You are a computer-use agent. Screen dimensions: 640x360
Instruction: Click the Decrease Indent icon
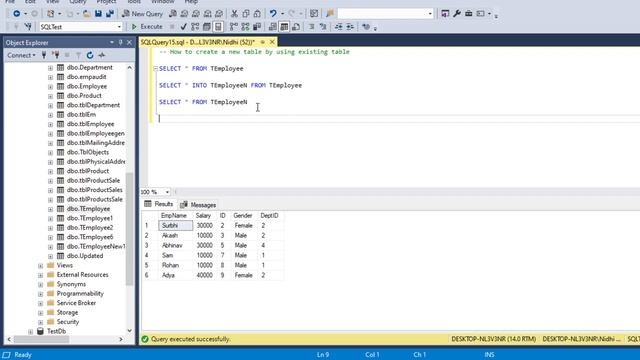(x=339, y=27)
